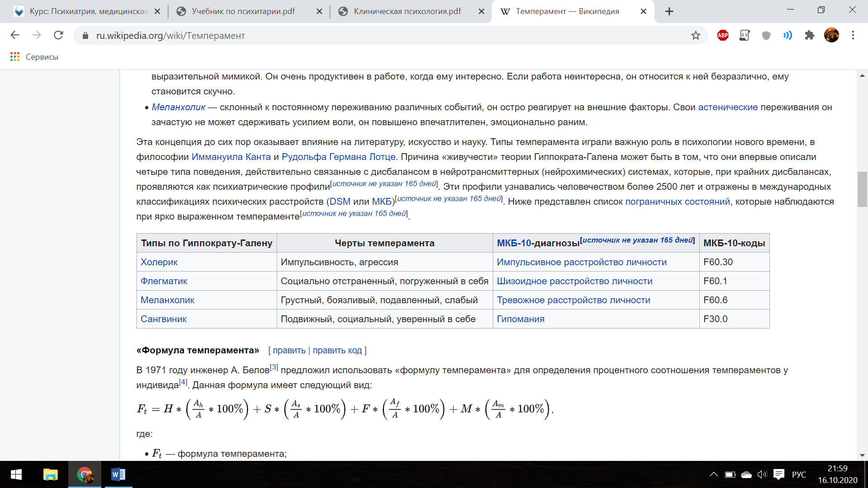View site security lock info
868x488 pixels.
[85, 35]
